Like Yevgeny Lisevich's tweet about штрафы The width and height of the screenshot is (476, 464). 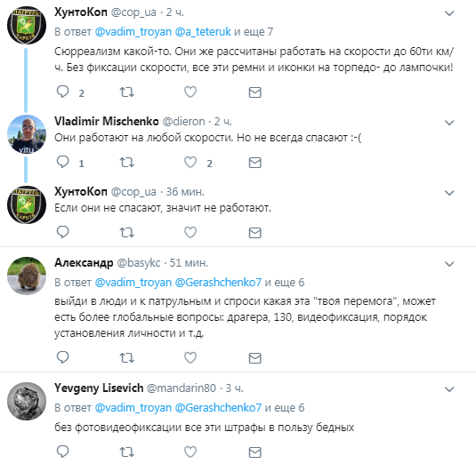(190, 452)
